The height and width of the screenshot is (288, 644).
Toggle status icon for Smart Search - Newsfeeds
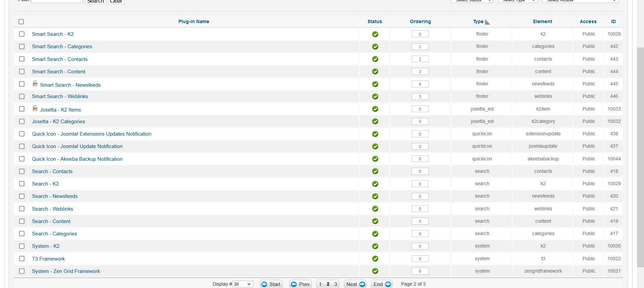(375, 84)
